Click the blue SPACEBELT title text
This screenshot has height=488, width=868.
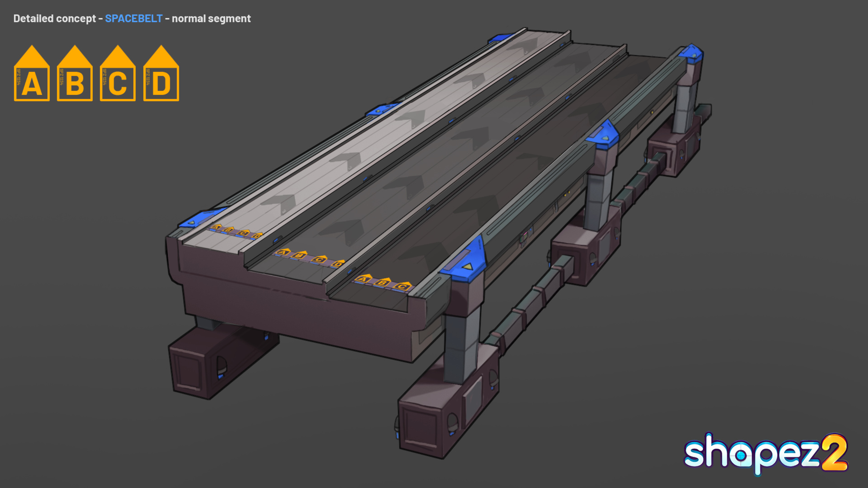click(133, 18)
